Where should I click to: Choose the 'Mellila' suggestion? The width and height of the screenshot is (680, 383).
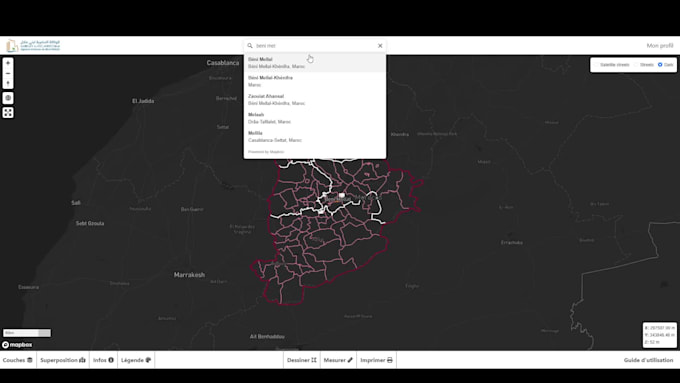pos(315,137)
